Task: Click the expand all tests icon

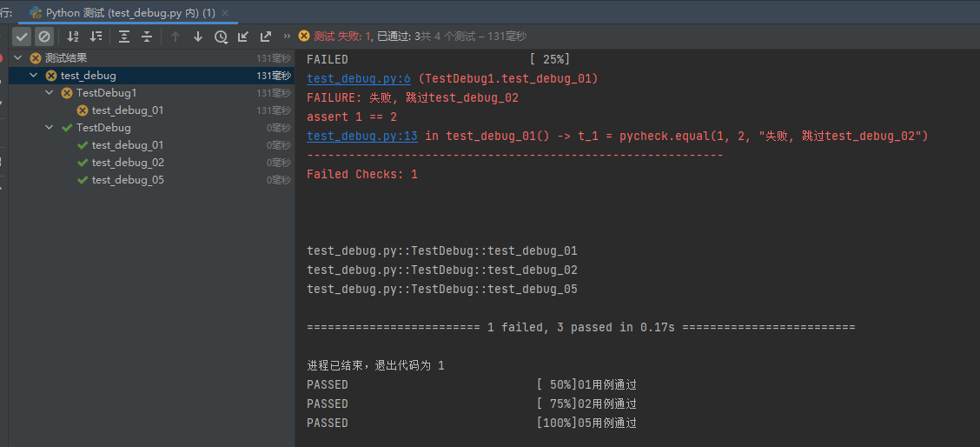Action: tap(124, 37)
